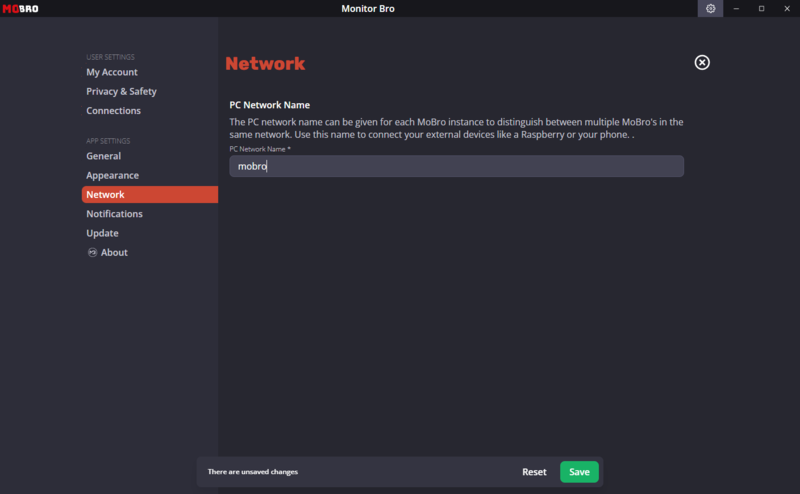
Task: Close the settings with the circled X
Action: point(702,62)
